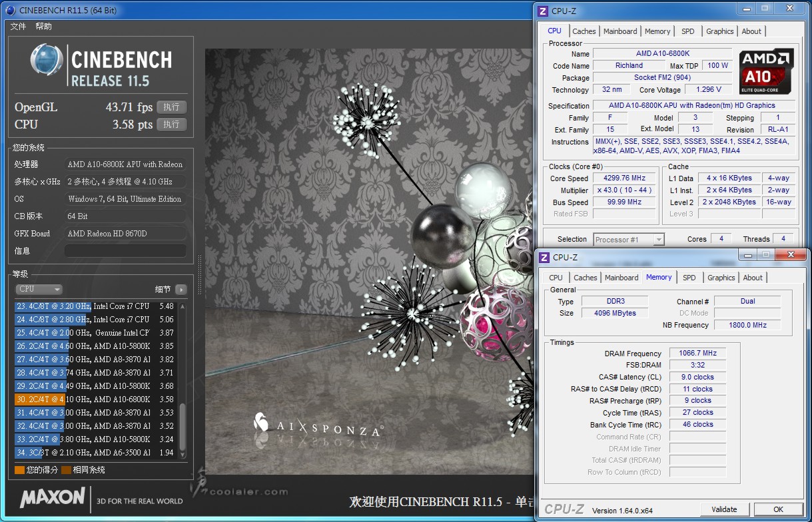Click the brown 相同系统 legend swatch

66,470
